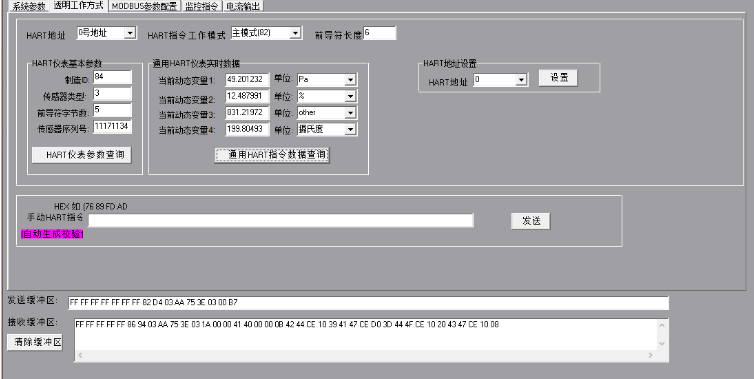Viewport: 754px width, 379px height.
Task: Click 通用HART指令数据查询 button
Action: click(272, 155)
